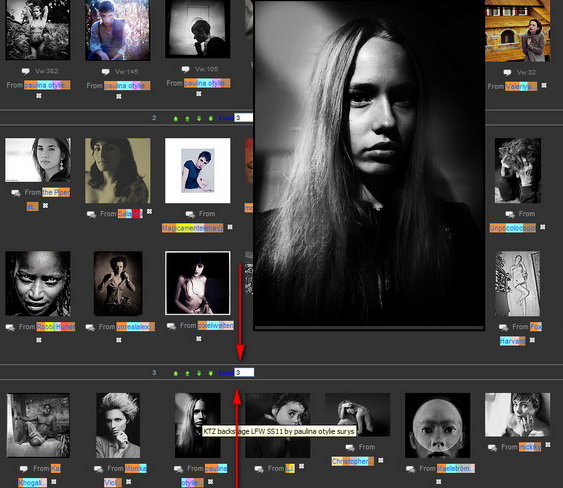
Task: Open the Christopher author link
Action: (353, 461)
